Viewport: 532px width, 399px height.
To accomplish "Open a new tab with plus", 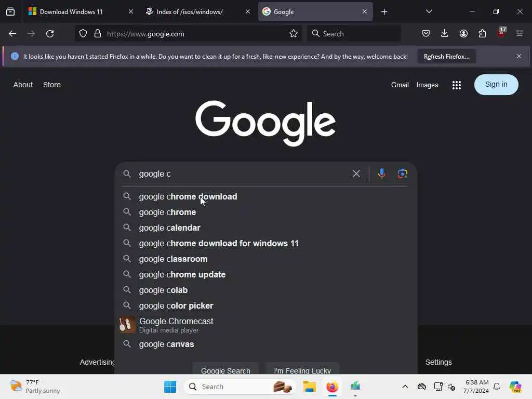I will tap(384, 12).
